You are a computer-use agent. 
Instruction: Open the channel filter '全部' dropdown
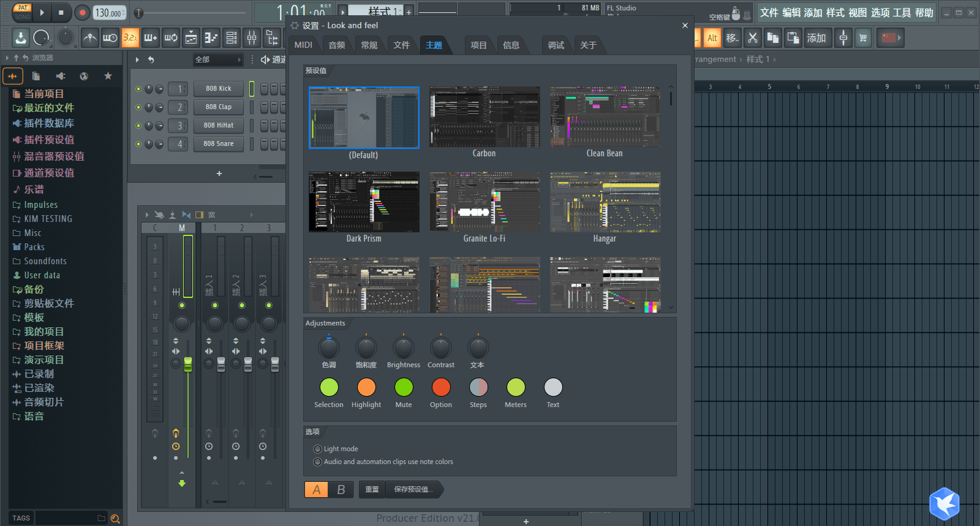coord(218,59)
